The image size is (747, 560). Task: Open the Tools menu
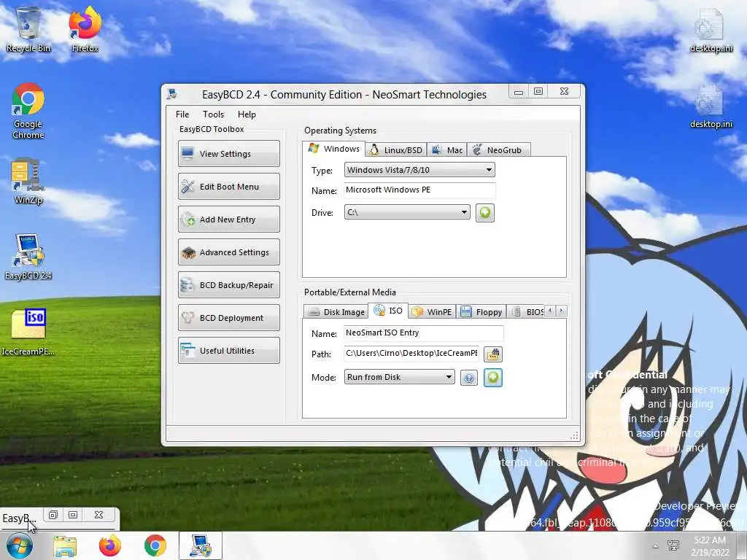(x=213, y=114)
